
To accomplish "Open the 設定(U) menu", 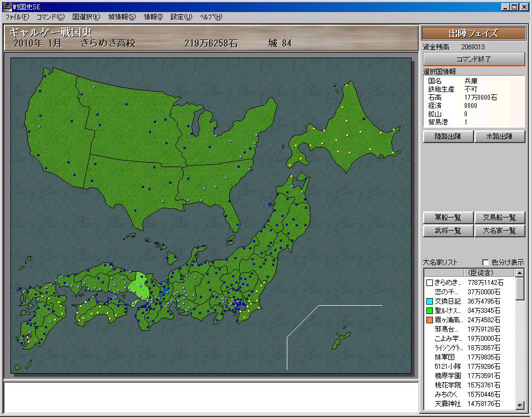I will [x=181, y=16].
